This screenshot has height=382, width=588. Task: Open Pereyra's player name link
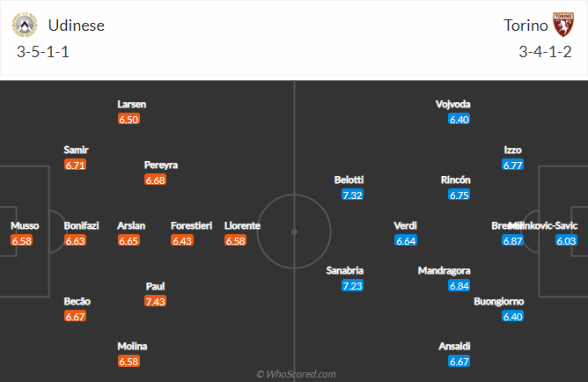[x=161, y=165]
